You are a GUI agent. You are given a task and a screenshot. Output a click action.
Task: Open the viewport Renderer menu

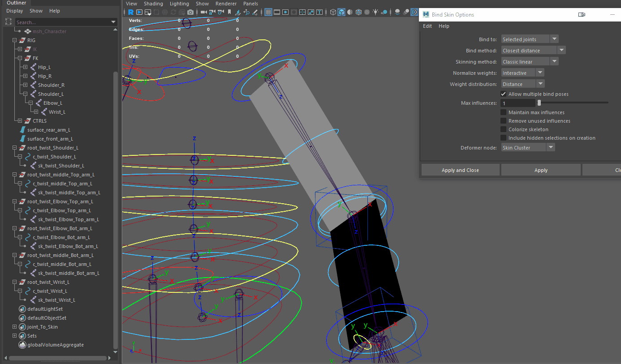[x=226, y=4]
